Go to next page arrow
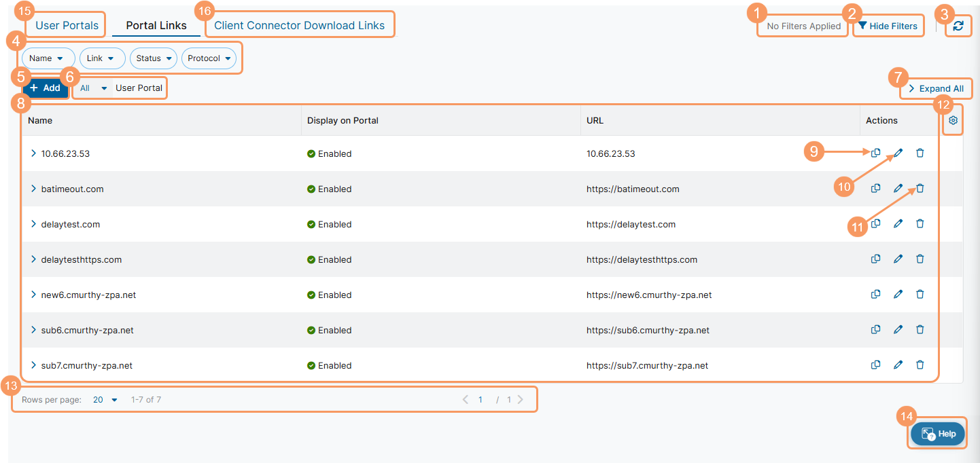Viewport: 980px width, 463px height. coord(521,400)
